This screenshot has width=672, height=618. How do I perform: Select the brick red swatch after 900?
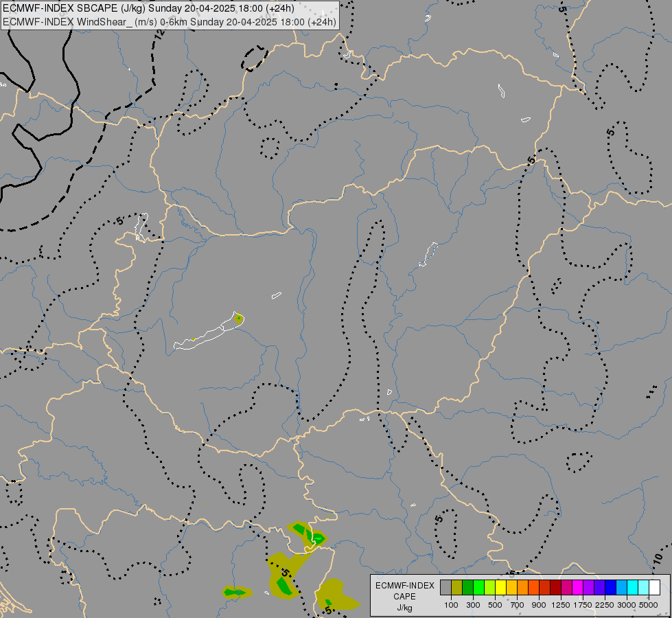click(544, 588)
